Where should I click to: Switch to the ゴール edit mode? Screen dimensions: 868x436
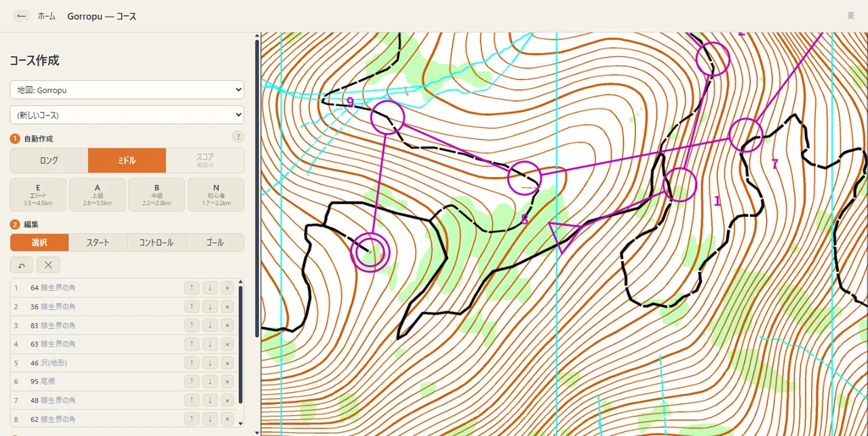pyautogui.click(x=215, y=243)
